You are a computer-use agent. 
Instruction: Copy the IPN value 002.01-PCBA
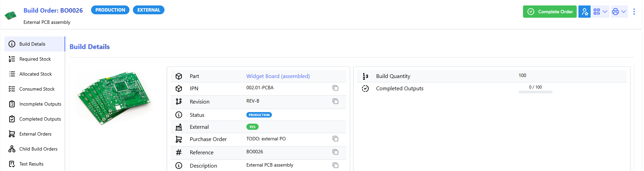335,88
